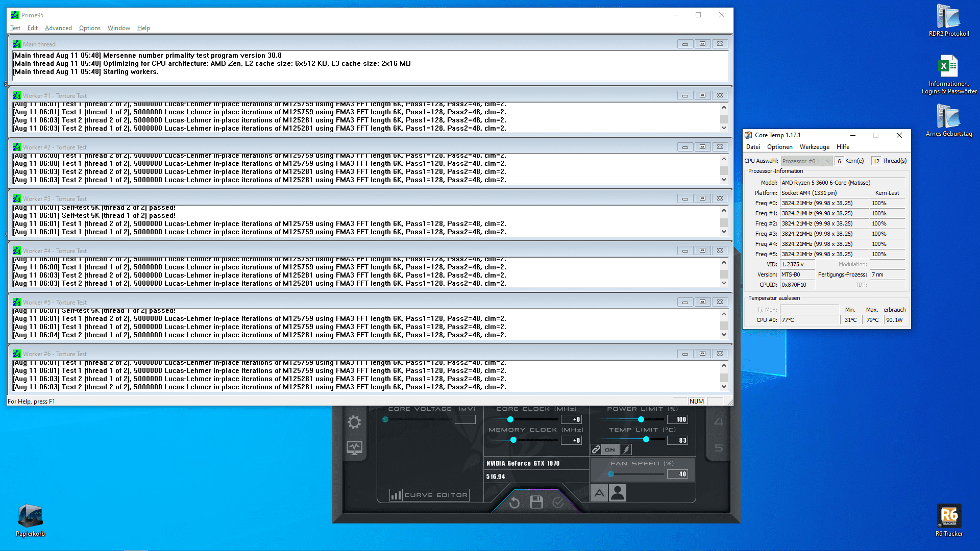Click Curve Editor bar-chart icon

tap(396, 495)
